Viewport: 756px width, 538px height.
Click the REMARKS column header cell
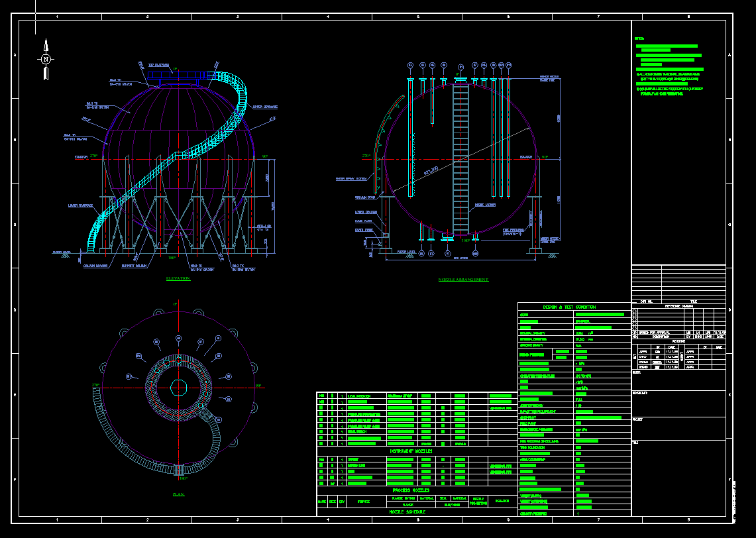pos(501,501)
